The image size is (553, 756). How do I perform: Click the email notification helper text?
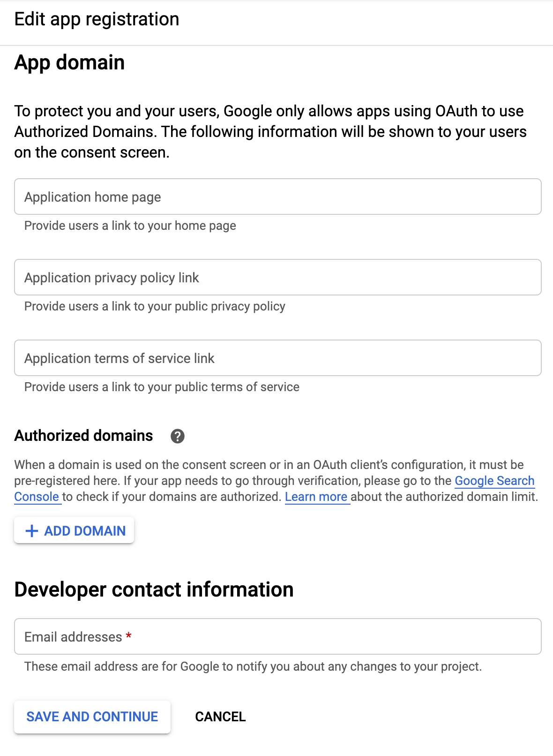tap(253, 666)
